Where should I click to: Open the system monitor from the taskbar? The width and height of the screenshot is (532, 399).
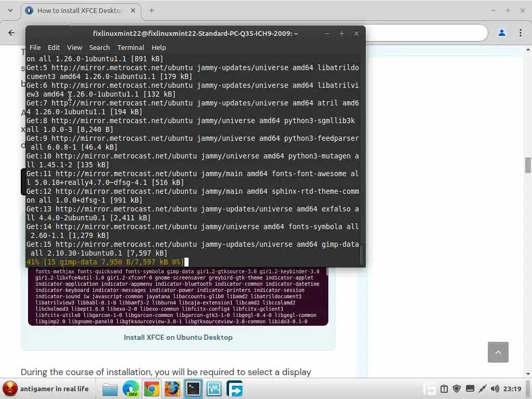[x=214, y=389]
